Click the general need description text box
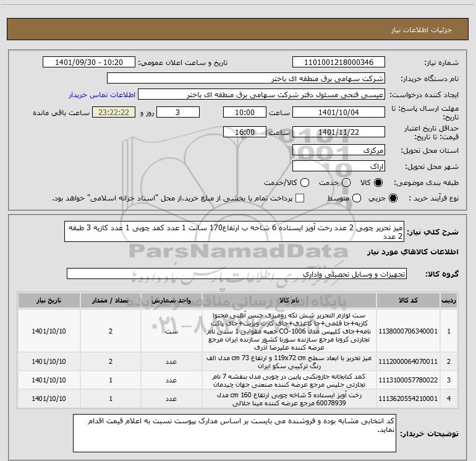The height and width of the screenshot is (461, 476). click(x=234, y=231)
